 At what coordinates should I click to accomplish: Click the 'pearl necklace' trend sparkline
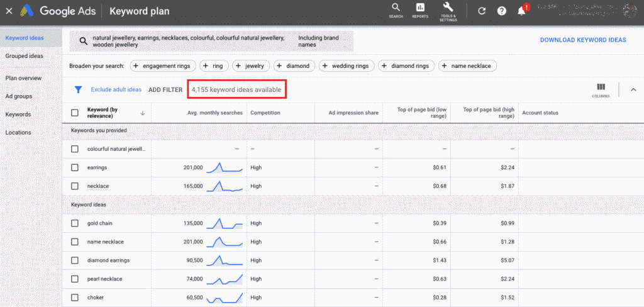[225, 279]
